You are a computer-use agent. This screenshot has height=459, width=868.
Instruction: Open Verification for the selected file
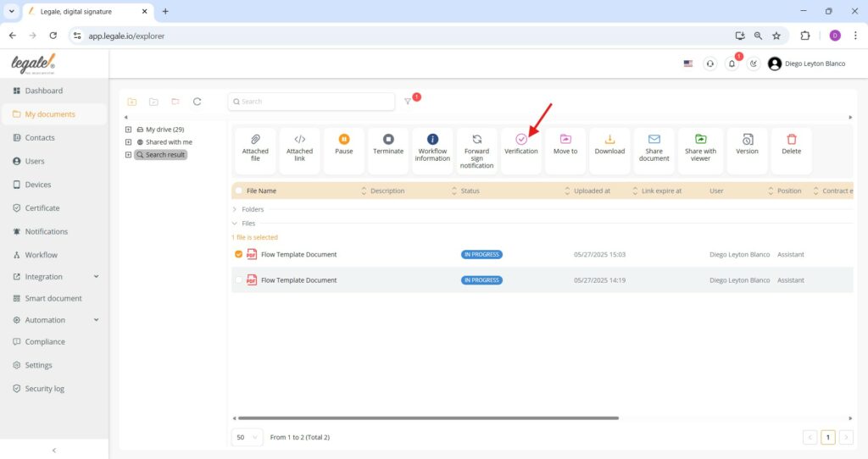[521, 151]
